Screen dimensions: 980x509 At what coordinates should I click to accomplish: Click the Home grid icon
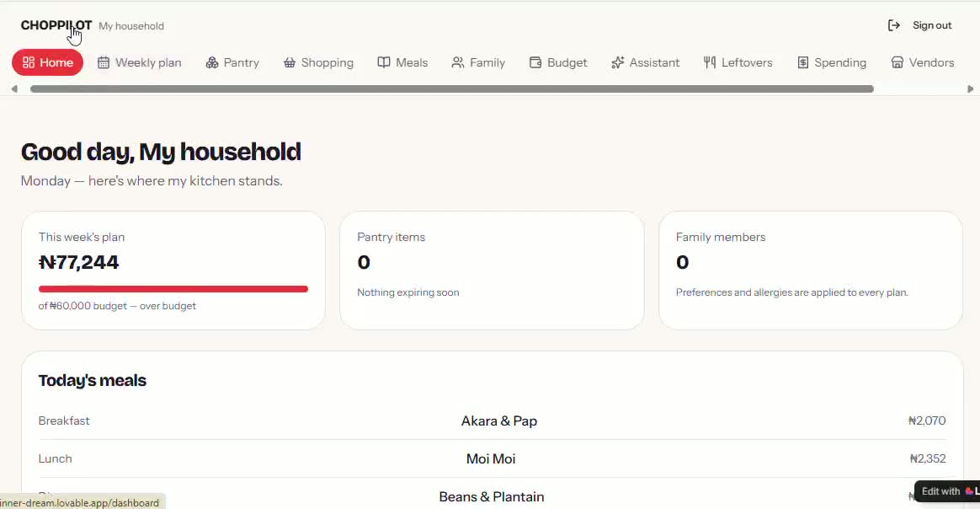click(28, 62)
